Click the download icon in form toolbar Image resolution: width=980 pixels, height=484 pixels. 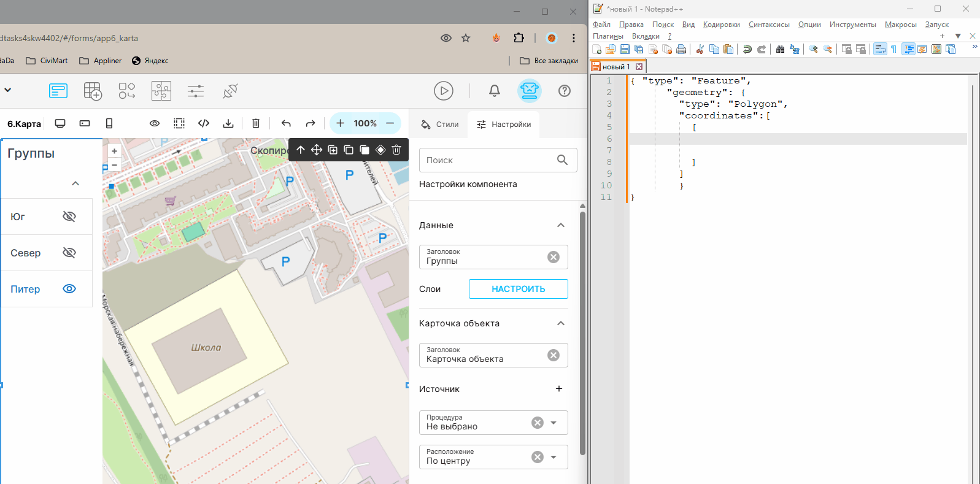[x=228, y=123]
